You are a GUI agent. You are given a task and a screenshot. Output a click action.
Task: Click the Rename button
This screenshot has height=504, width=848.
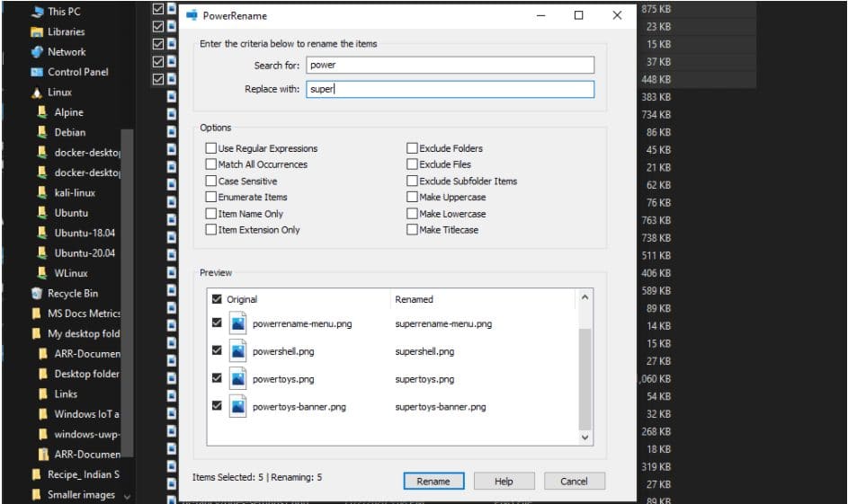(x=433, y=482)
